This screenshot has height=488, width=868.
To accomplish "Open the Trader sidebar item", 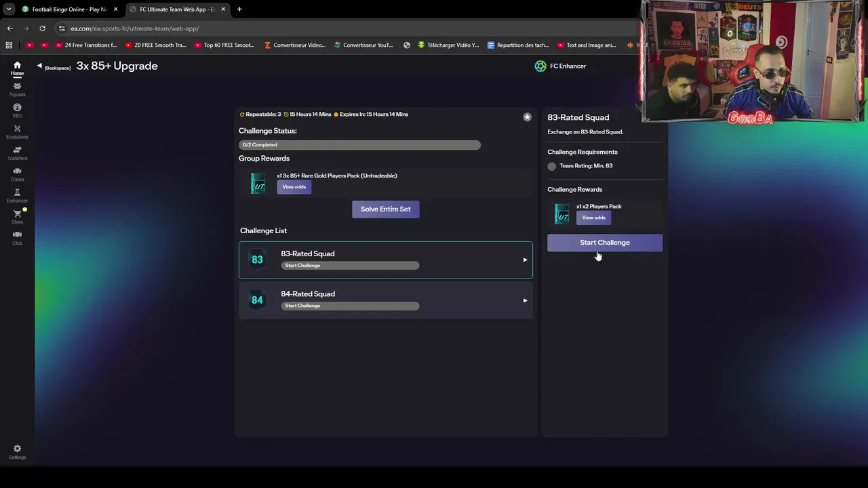I will click(x=17, y=174).
